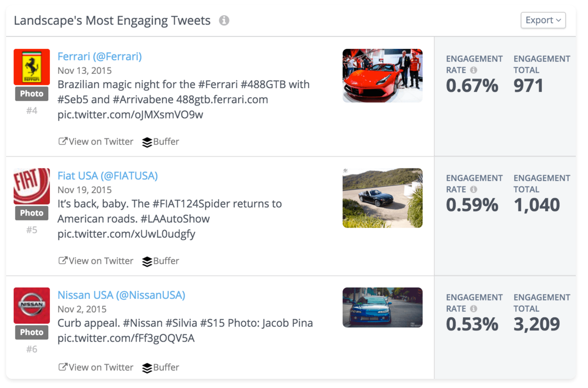The width and height of the screenshot is (588, 388).
Task: Click the Nissan tweet text "Curb appeal"
Action: pyautogui.click(x=185, y=330)
